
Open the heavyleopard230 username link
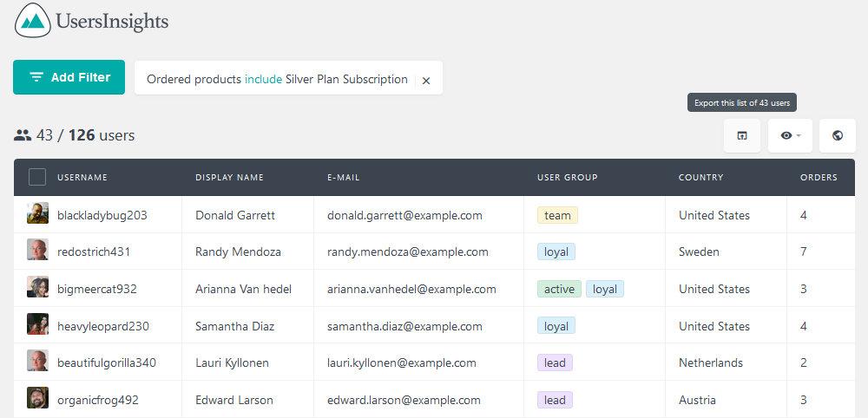(103, 326)
